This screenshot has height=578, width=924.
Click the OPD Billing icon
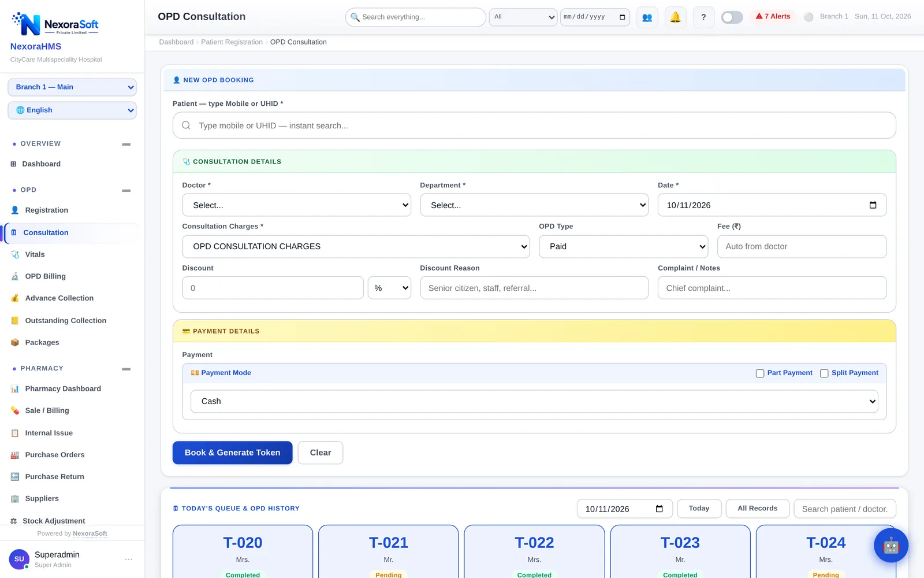tap(15, 276)
